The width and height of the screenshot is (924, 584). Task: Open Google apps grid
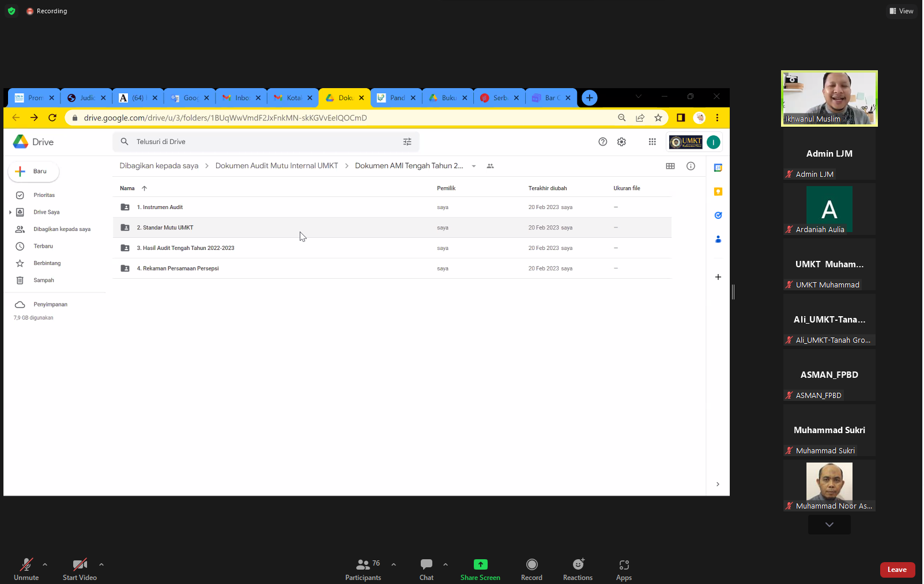652,142
